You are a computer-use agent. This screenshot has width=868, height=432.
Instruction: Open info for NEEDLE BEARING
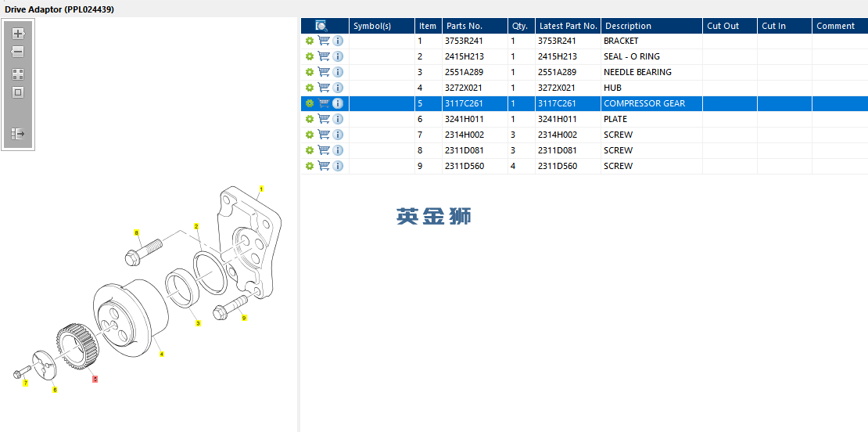338,72
